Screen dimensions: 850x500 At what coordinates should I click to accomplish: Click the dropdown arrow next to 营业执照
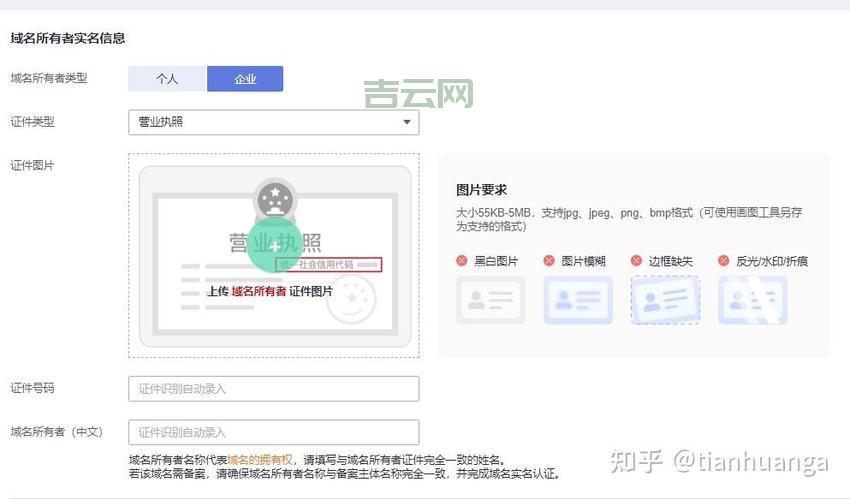point(407,122)
